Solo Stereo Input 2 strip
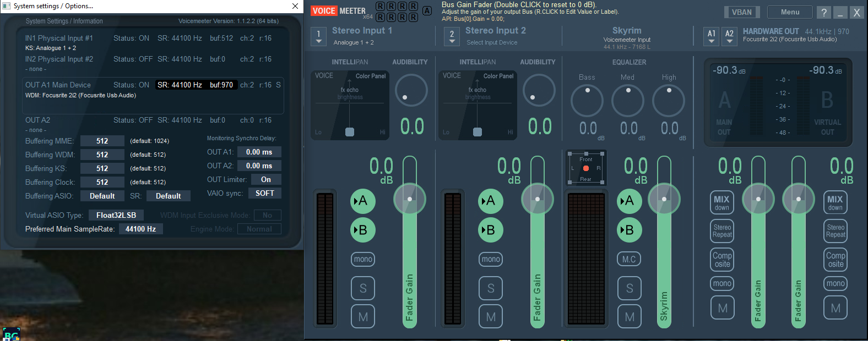Image resolution: width=868 pixels, height=341 pixels. point(491,288)
